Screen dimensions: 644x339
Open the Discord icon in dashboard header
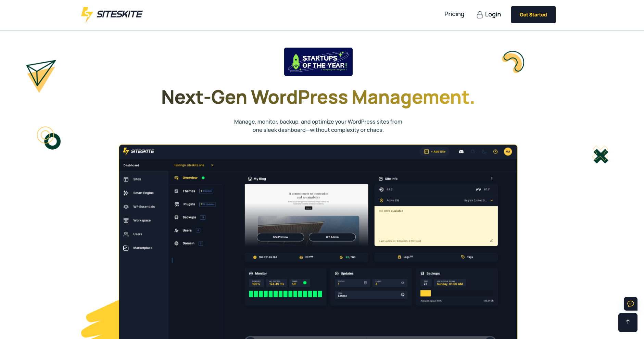click(461, 152)
